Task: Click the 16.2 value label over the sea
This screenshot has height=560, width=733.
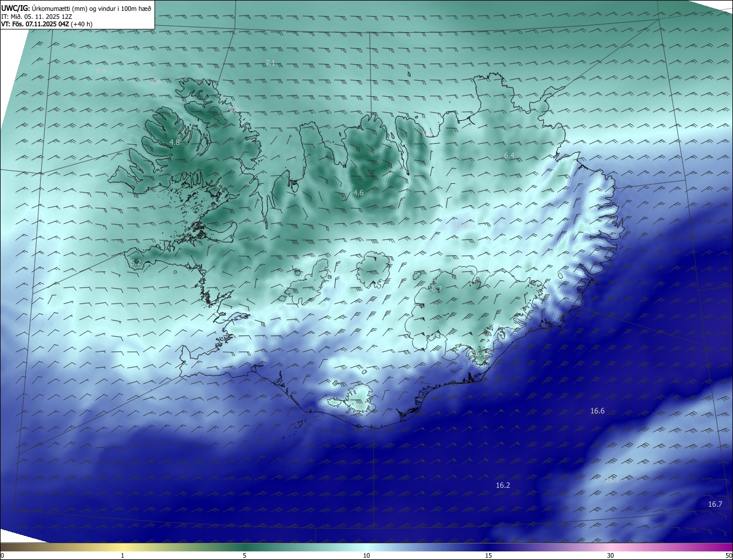Action: [x=503, y=485]
